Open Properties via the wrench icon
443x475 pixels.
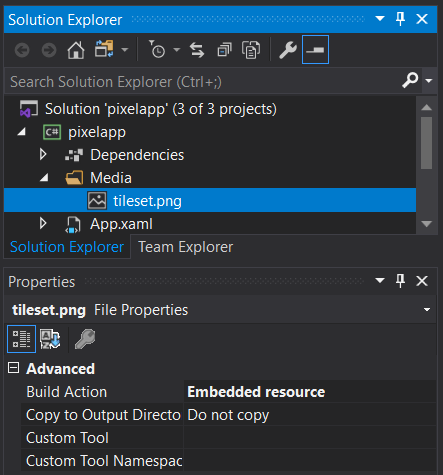pos(288,50)
